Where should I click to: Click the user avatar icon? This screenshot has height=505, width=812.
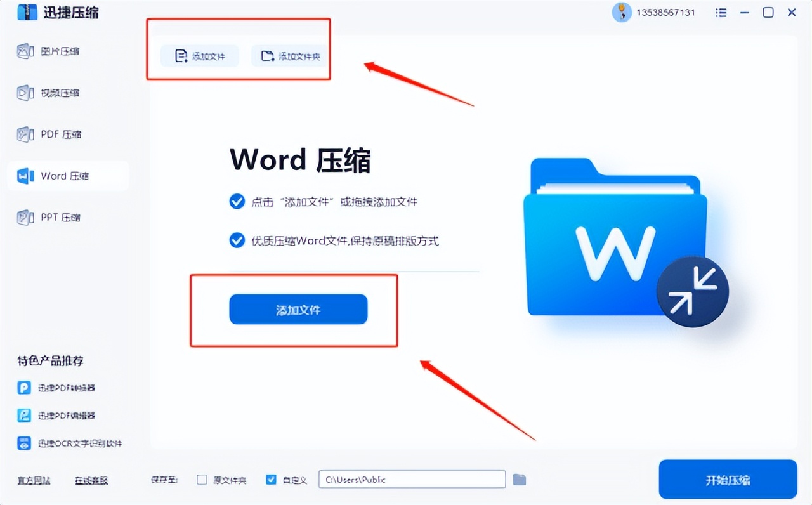pos(622,12)
